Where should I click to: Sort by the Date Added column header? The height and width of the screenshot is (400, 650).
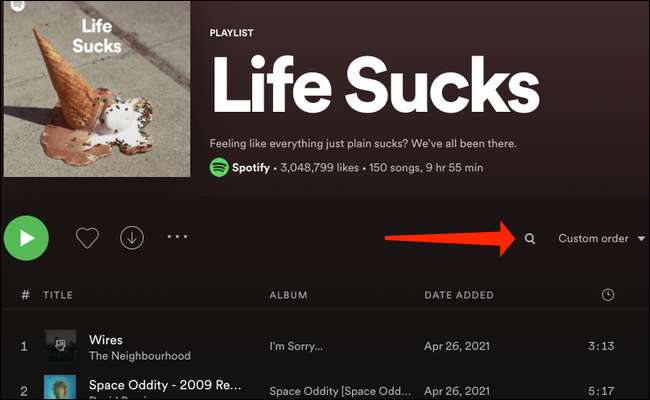pos(458,295)
